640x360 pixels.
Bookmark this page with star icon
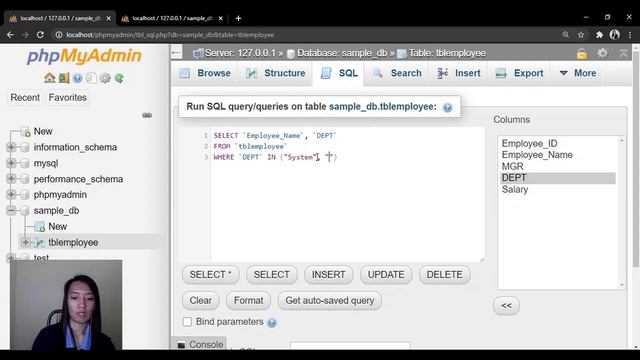tap(581, 35)
